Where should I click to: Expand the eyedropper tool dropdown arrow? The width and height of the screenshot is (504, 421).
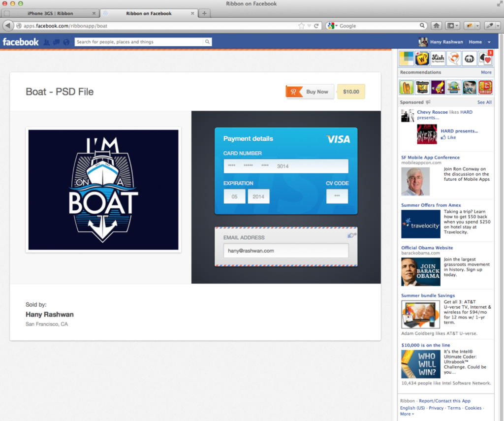point(498,26)
